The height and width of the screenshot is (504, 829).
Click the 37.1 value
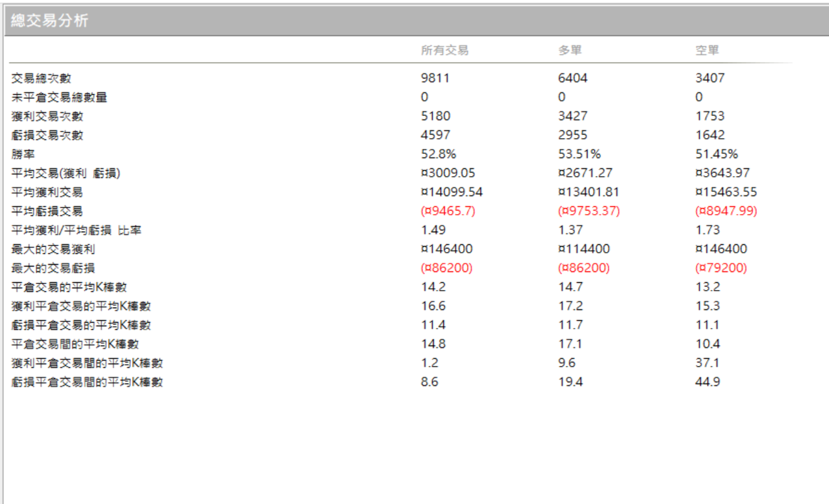point(707,363)
